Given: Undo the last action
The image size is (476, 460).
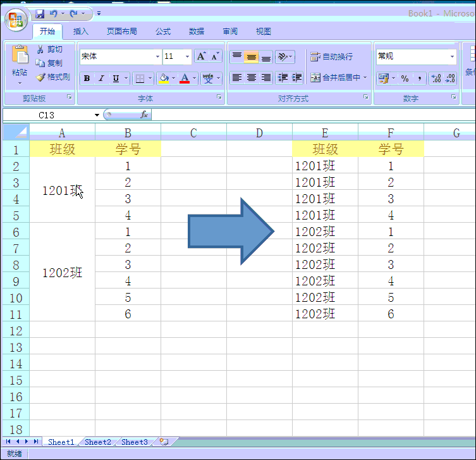Looking at the screenshot, I should (x=54, y=14).
